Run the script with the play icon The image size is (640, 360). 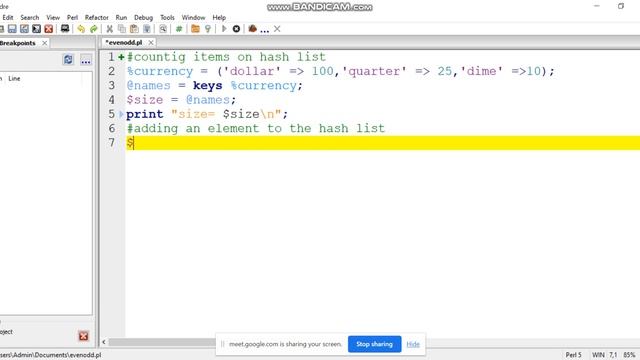coord(224,29)
